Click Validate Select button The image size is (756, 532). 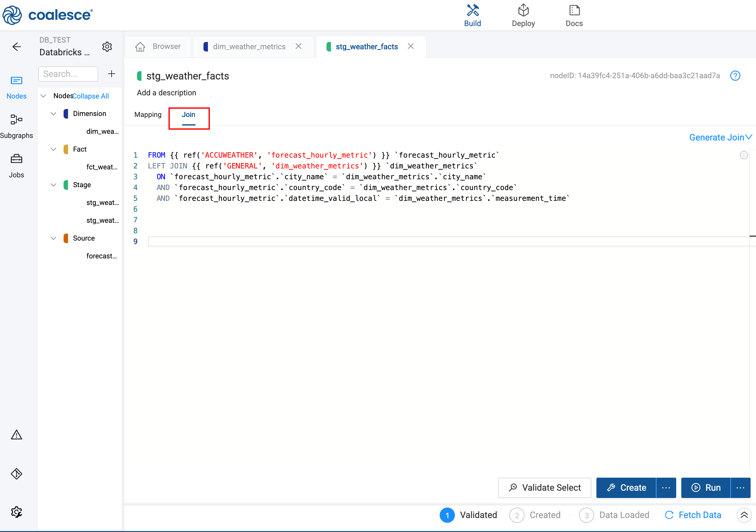545,488
